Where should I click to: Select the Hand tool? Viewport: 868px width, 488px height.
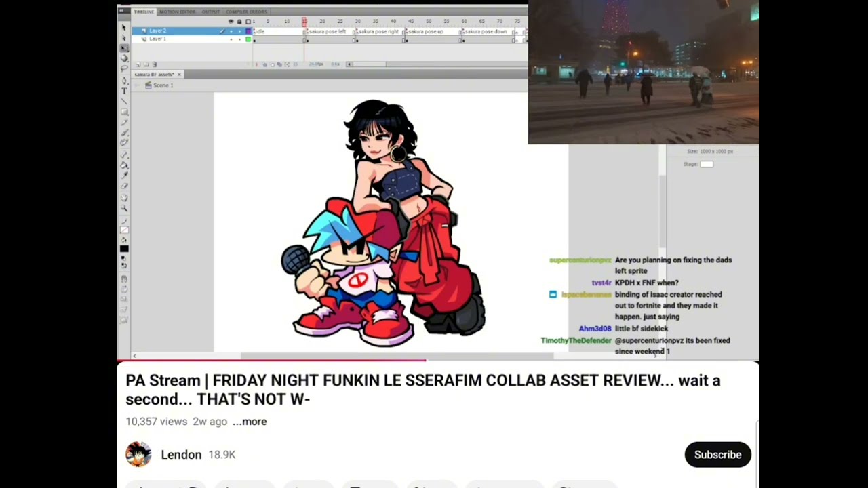tap(125, 197)
